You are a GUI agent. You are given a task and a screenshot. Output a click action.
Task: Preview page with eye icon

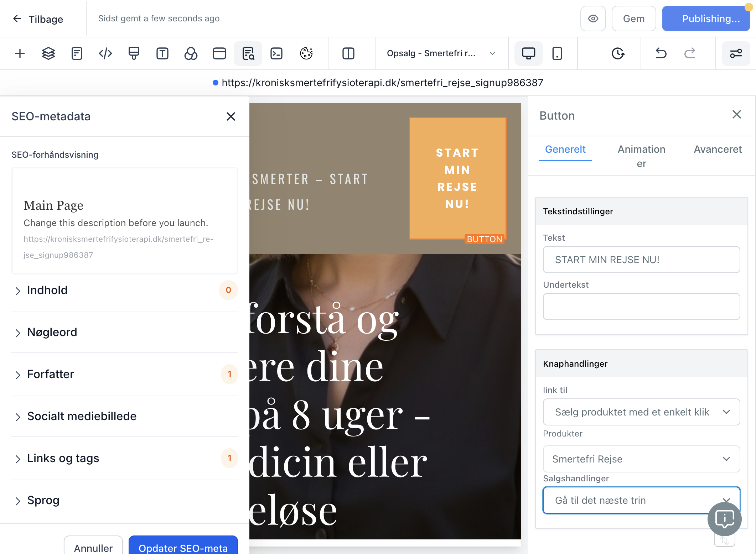point(593,19)
